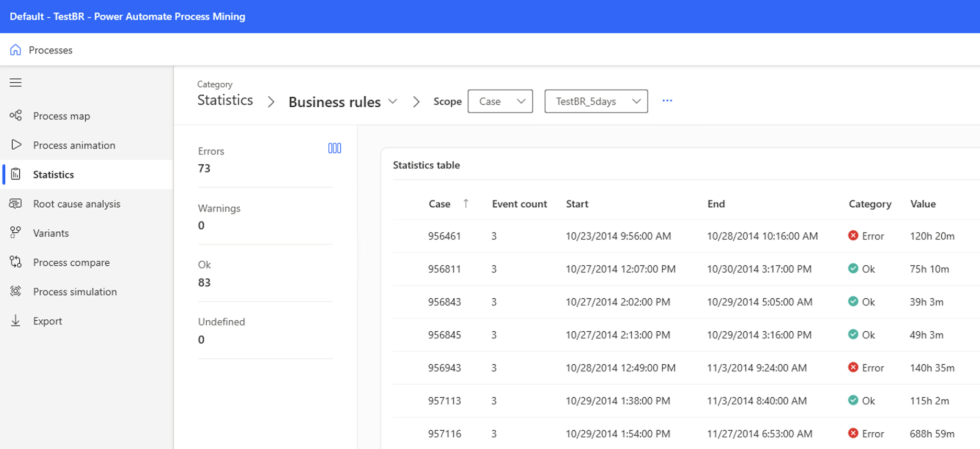Select Root cause analysis icon
Image resolution: width=980 pixels, height=449 pixels.
click(16, 204)
